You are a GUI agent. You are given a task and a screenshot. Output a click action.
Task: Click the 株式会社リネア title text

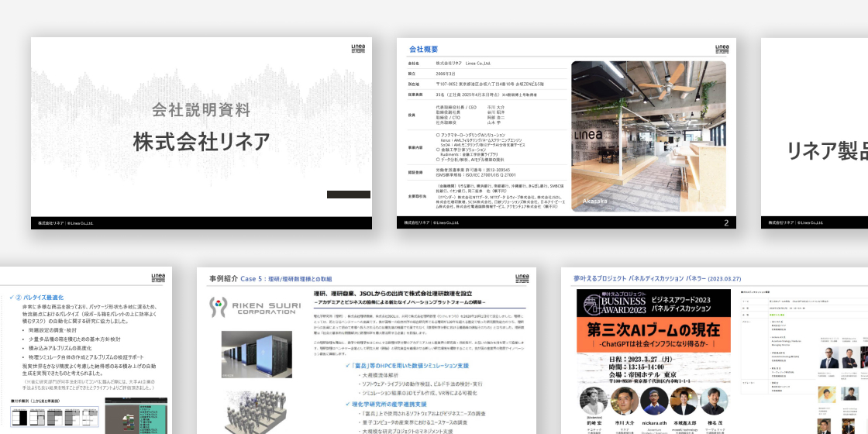tap(201, 142)
